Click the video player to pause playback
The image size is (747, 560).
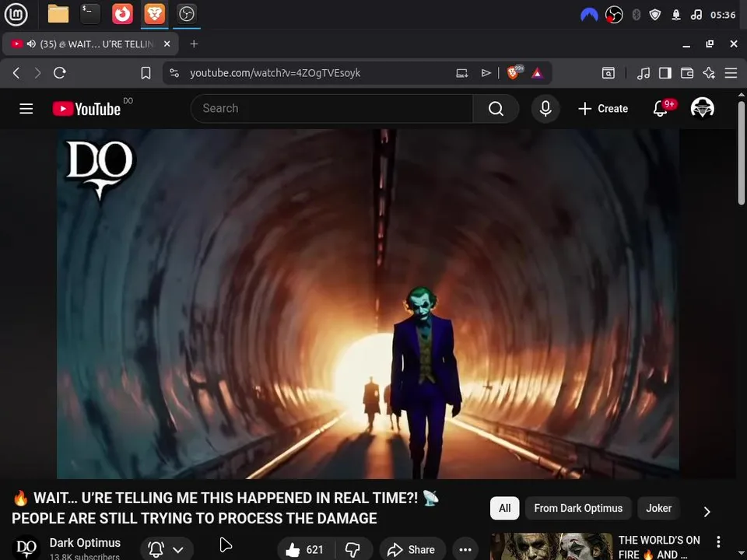point(368,304)
